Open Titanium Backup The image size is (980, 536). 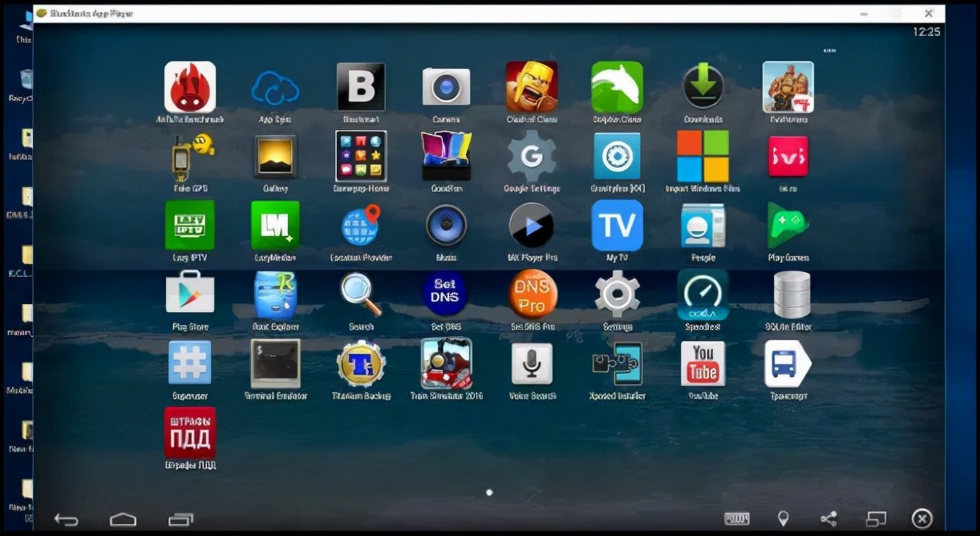pos(361,363)
